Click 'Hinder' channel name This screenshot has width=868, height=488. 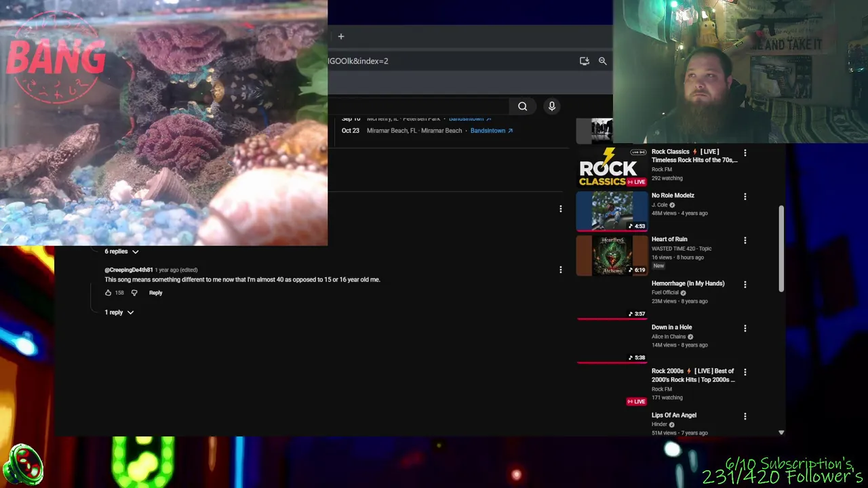click(x=660, y=424)
